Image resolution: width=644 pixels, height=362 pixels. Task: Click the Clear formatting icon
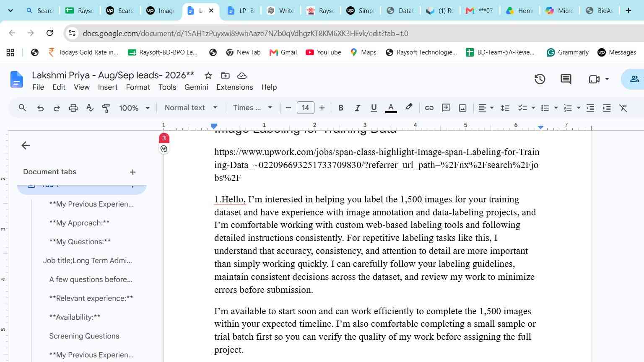623,108
